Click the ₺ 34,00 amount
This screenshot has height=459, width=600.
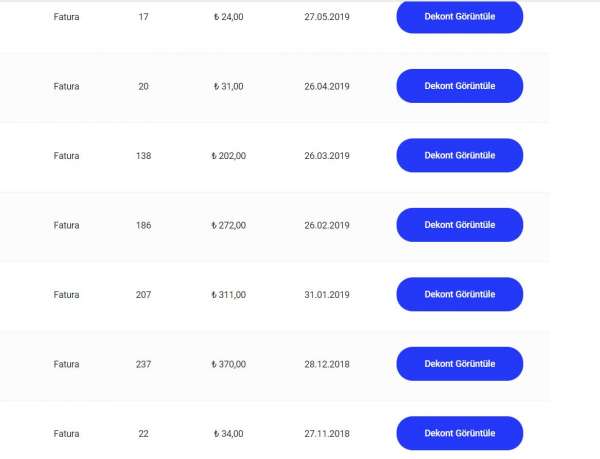pos(228,434)
